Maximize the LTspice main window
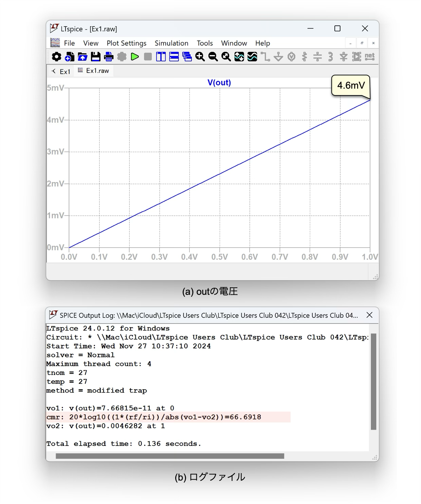 pos(337,29)
